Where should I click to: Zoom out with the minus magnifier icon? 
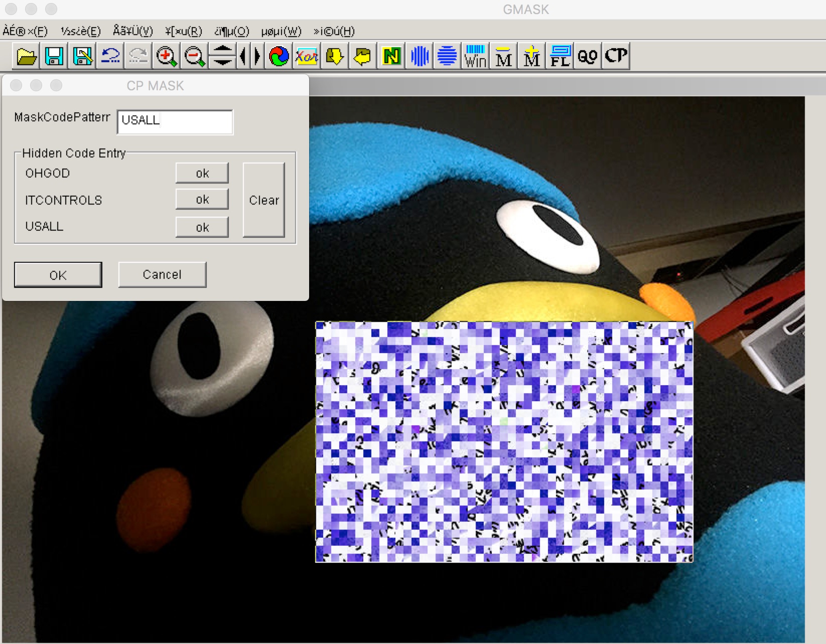click(195, 56)
